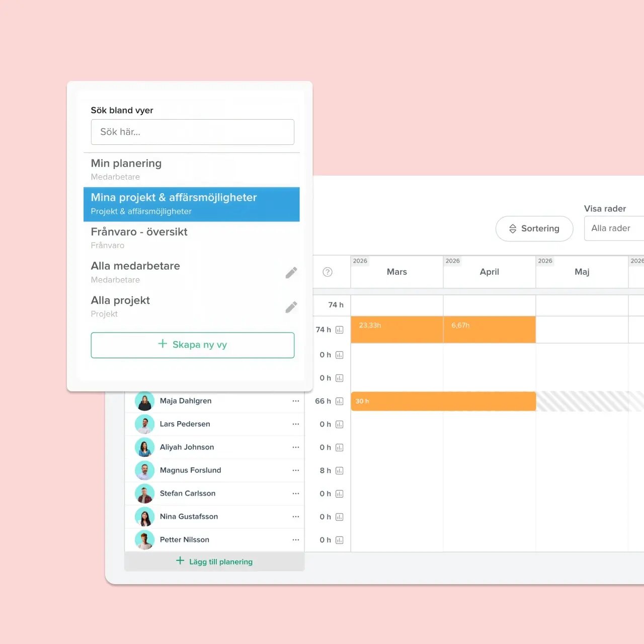644x644 pixels.
Task: Click the orange 23,33h March block
Action: 396,330
